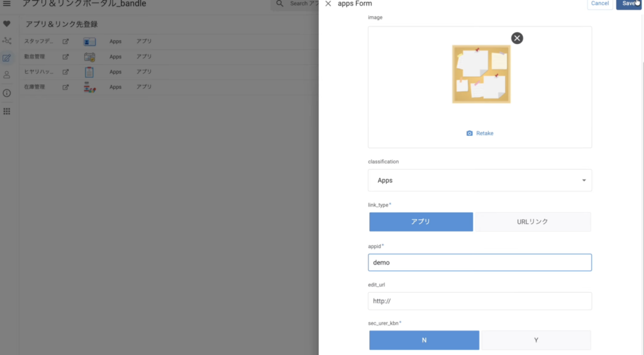Choose Y for sec_urer_kbn
The width and height of the screenshot is (644, 355).
coord(536,340)
